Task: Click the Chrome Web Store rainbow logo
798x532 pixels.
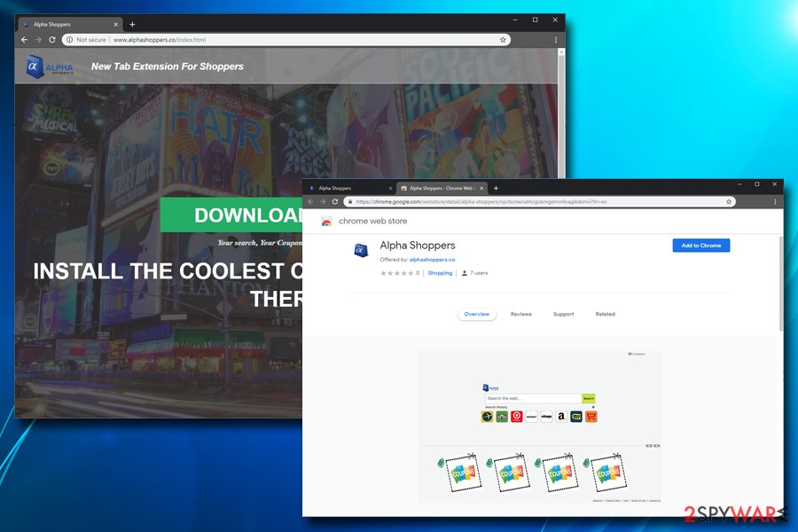Action: [326, 222]
